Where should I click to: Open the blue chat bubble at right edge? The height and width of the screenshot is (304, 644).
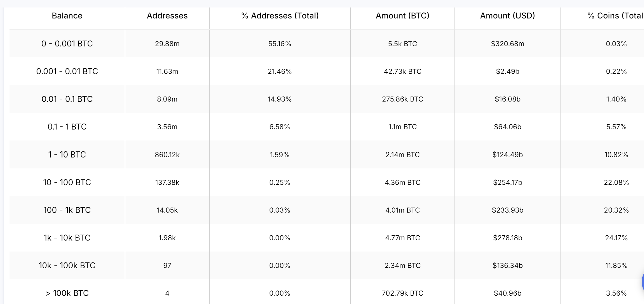coord(642,282)
